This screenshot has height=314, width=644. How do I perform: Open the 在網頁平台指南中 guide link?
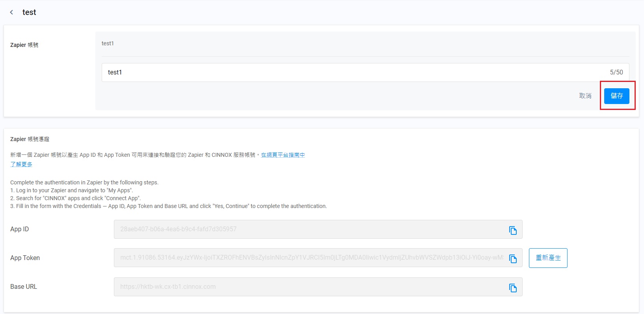click(283, 155)
